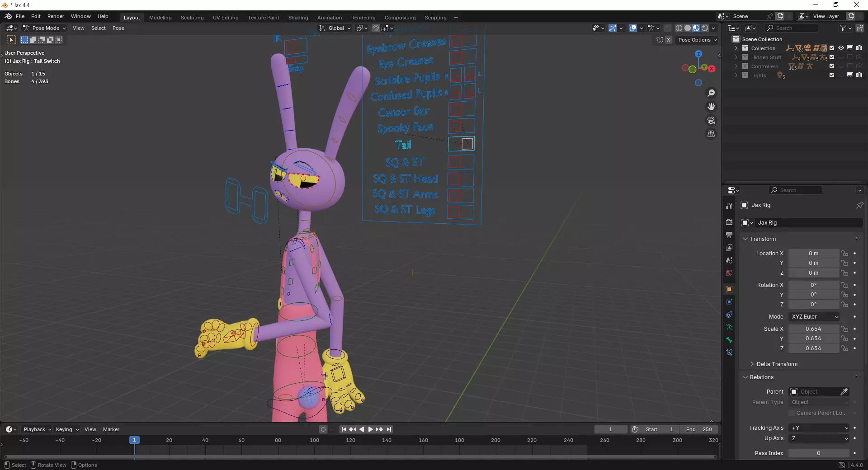
Task: Open the Pose menu in viewport header
Action: click(x=118, y=28)
